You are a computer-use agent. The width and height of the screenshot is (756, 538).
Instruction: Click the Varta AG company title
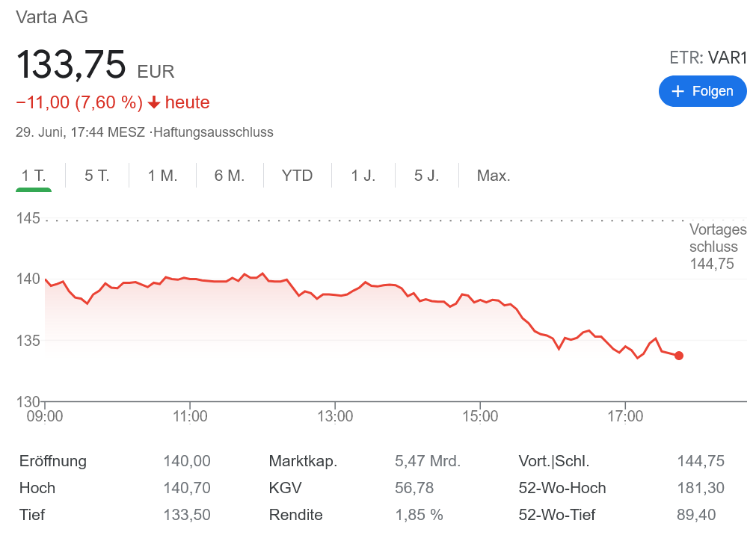coord(52,16)
